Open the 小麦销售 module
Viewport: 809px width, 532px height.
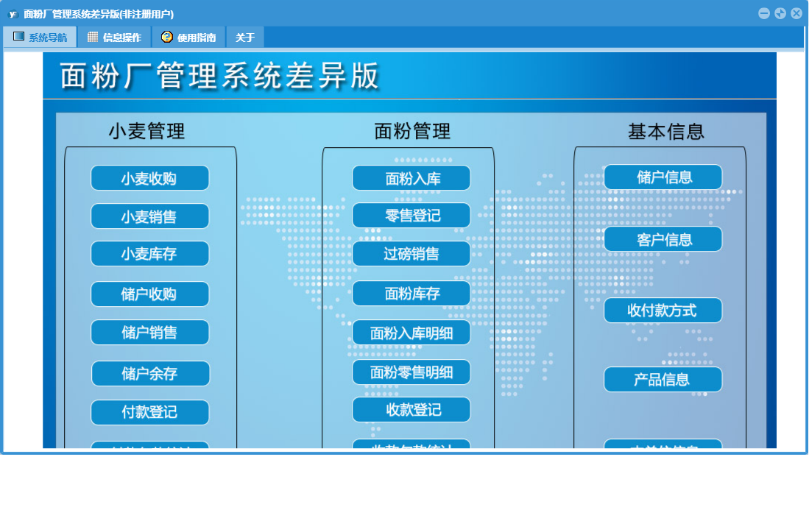click(150, 216)
